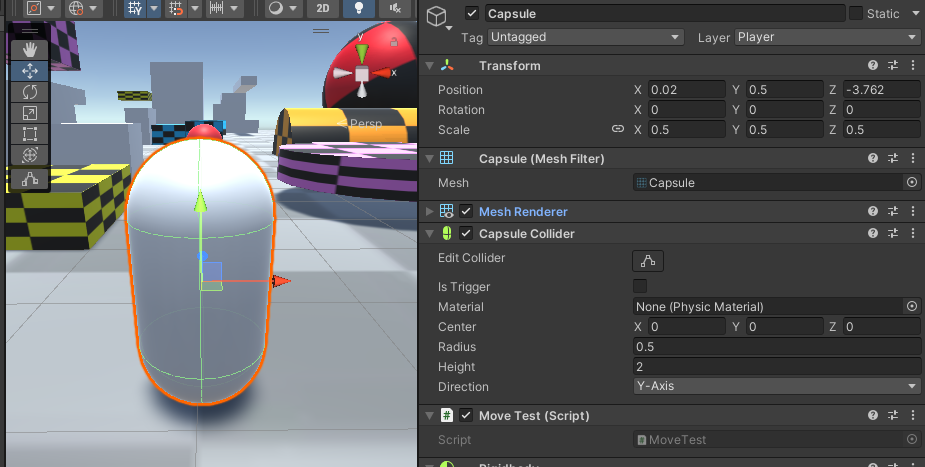Open Mesh Filter preset selector icon
The width and height of the screenshot is (925, 467).
pos(893,158)
